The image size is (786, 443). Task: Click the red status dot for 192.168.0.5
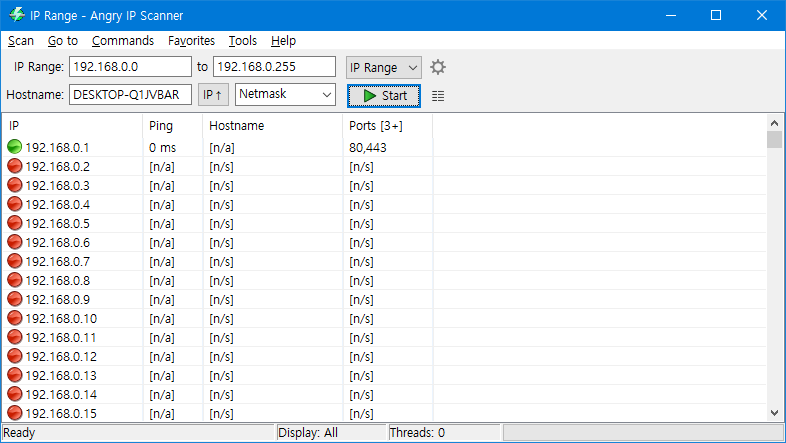(15, 223)
